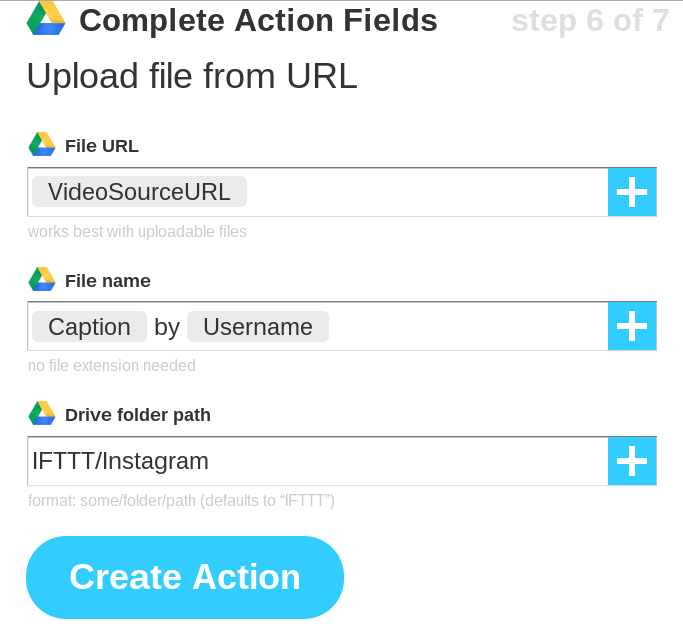Click the Drive icon next to File name
Image resolution: width=683 pixels, height=632 pixels.
[x=42, y=279]
